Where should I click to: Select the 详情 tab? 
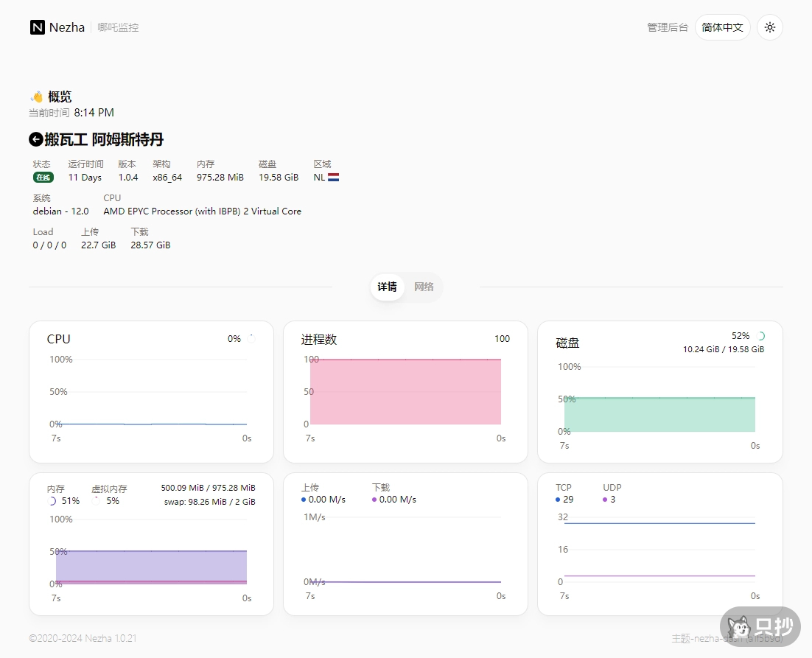point(387,287)
